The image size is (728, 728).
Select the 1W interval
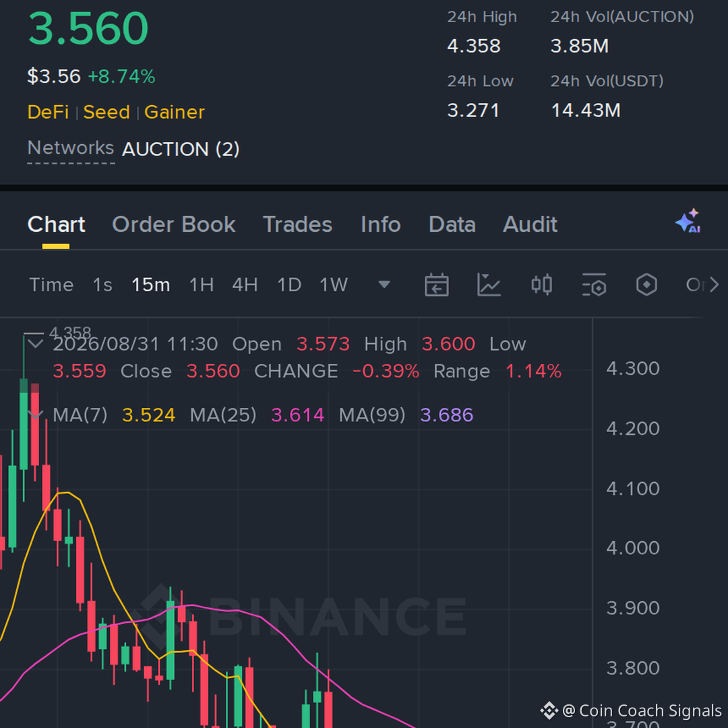pos(334,284)
